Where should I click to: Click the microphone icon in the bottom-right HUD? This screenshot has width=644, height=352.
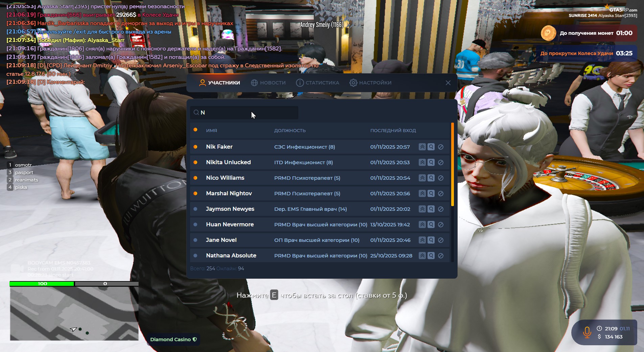(587, 332)
